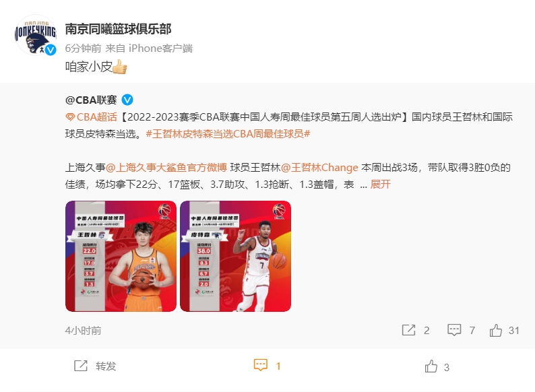Like this post with the thumbs-up showing 3
This screenshot has height=392, width=535.
[431, 366]
